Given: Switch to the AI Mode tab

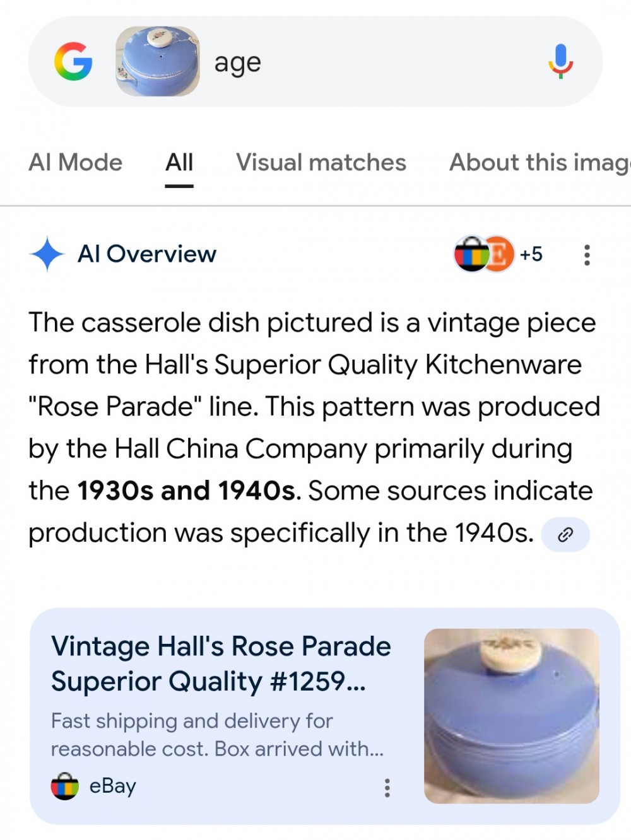Looking at the screenshot, I should (75, 163).
